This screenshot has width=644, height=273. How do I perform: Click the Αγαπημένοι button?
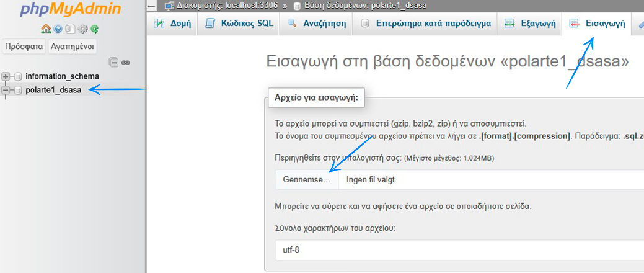[x=72, y=46]
